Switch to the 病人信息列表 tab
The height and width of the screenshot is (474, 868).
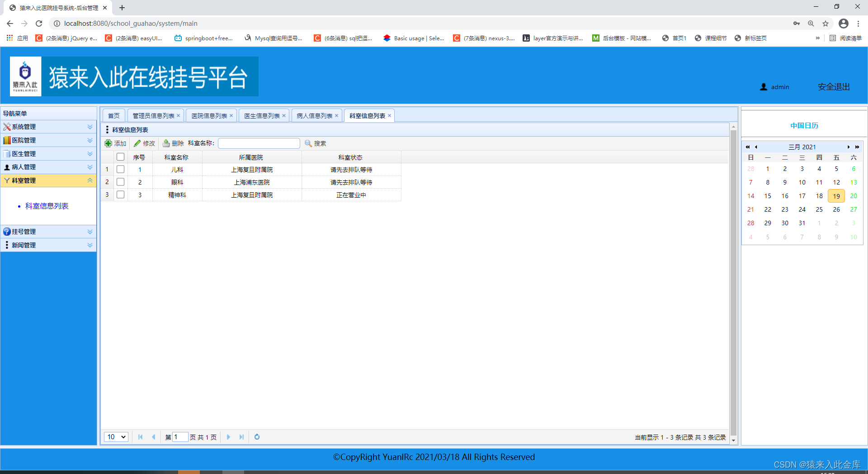pos(314,116)
